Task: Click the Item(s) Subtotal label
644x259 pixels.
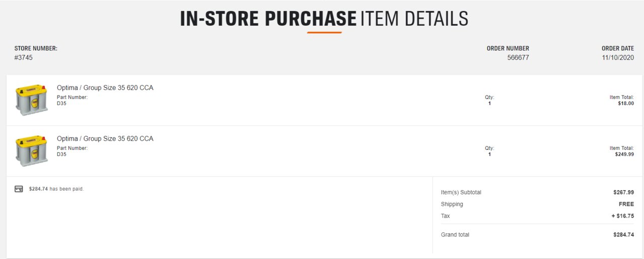Action: (461, 193)
